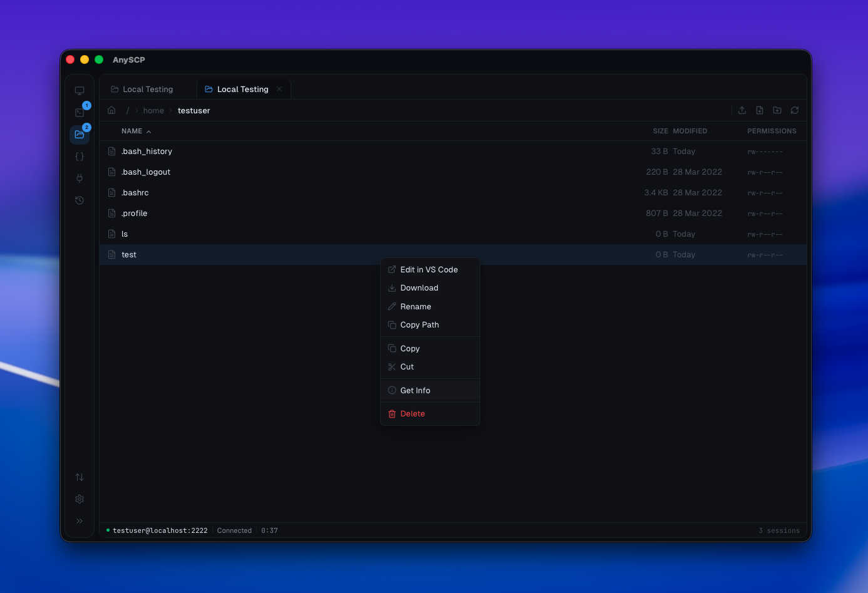Open the transfers up-down arrows icon

80,477
